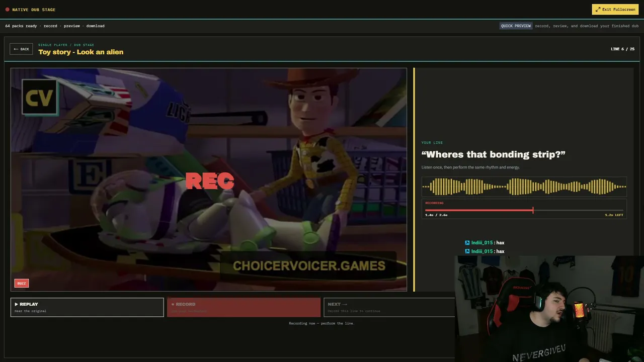This screenshot has width=644, height=362.
Task: Replay the original line
Action: (x=87, y=307)
